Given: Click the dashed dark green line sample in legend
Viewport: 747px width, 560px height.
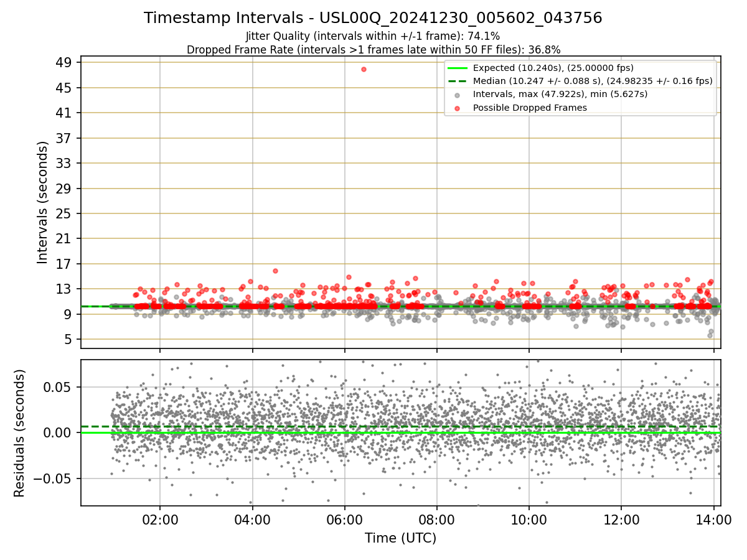Looking at the screenshot, I should [458, 81].
